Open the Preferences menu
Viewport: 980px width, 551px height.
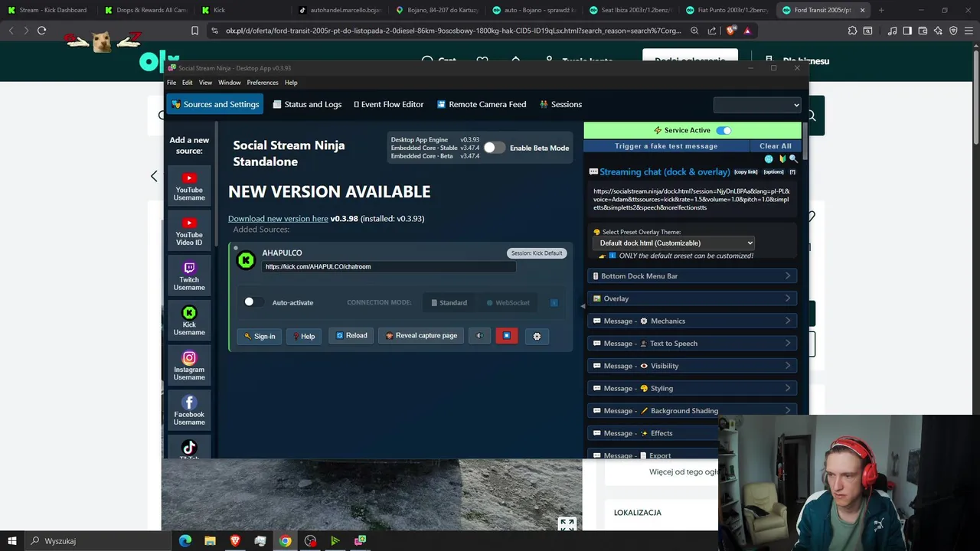coord(263,83)
